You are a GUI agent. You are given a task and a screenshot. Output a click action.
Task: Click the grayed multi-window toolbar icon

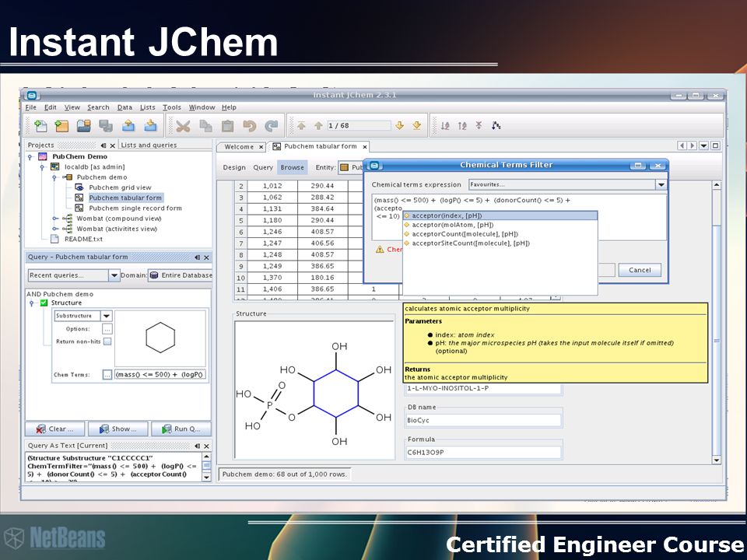106,126
